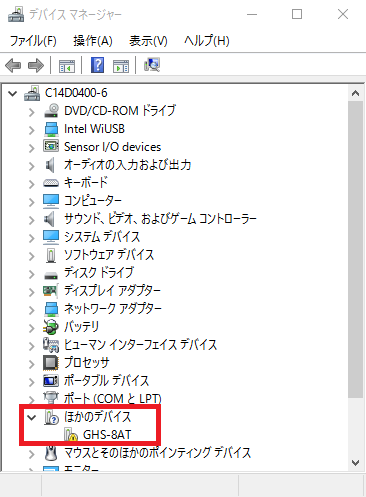Click the ヒューマン インターフェイス デバイス icon
The height and width of the screenshot is (497, 366).
tap(51, 345)
